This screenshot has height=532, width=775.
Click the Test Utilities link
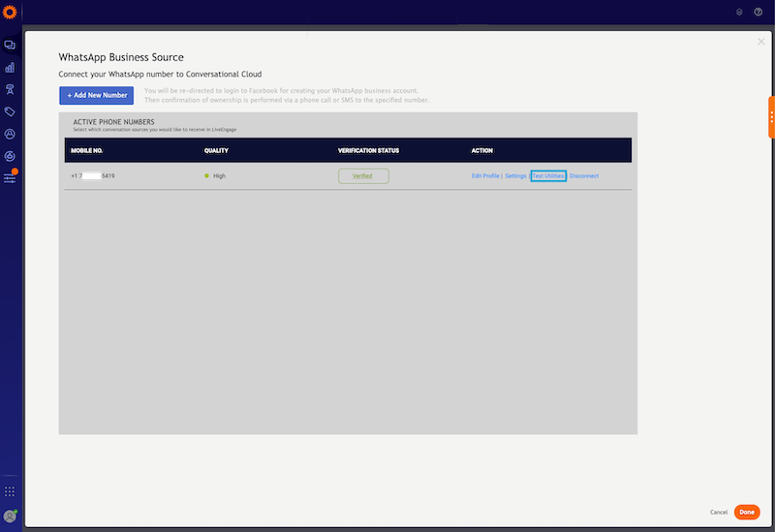tap(548, 176)
